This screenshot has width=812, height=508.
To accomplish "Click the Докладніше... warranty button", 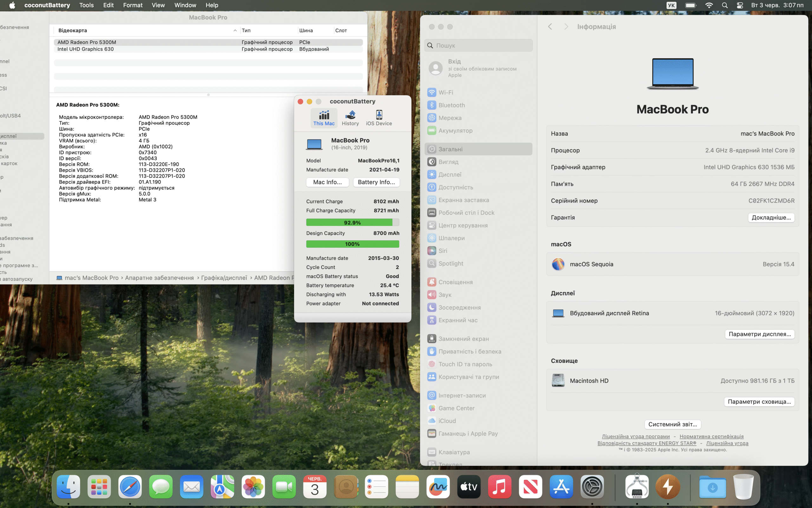I will pos(771,218).
